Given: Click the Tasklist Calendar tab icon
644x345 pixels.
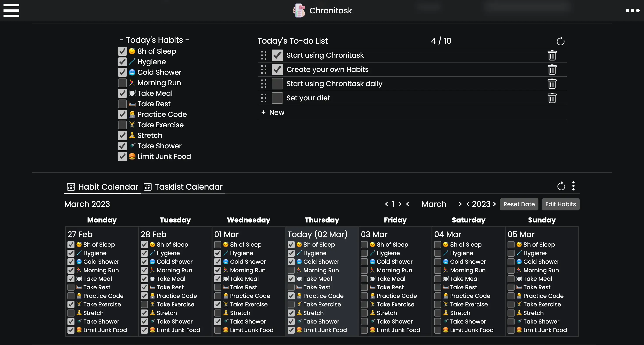Looking at the screenshot, I should (147, 187).
